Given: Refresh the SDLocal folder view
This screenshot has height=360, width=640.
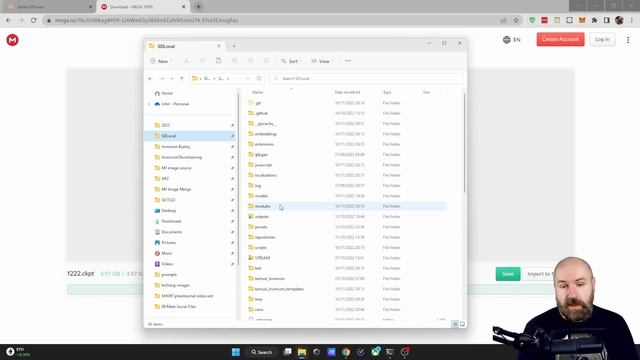Looking at the screenshot, I should pyautogui.click(x=259, y=78).
